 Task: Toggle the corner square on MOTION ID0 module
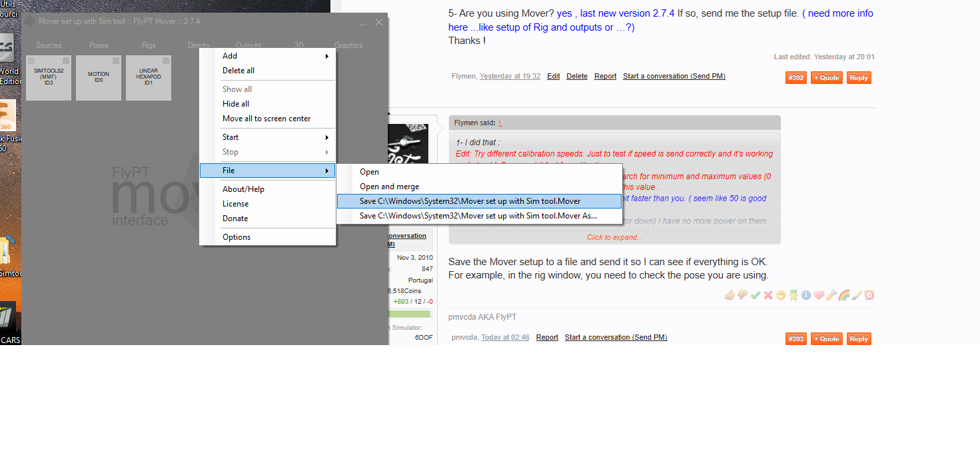[115, 61]
